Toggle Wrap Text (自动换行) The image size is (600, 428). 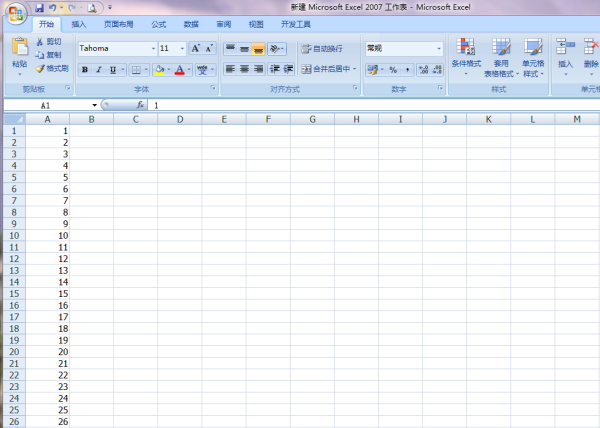321,48
